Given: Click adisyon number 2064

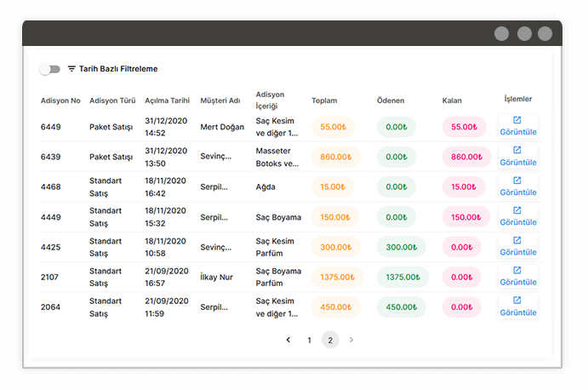Looking at the screenshot, I should (x=50, y=307).
